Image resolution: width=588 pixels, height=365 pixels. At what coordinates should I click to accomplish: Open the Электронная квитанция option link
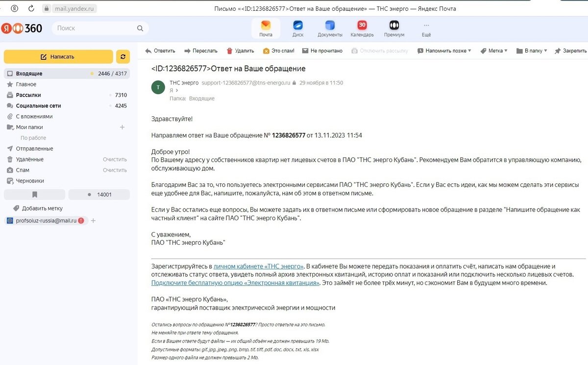click(x=236, y=283)
